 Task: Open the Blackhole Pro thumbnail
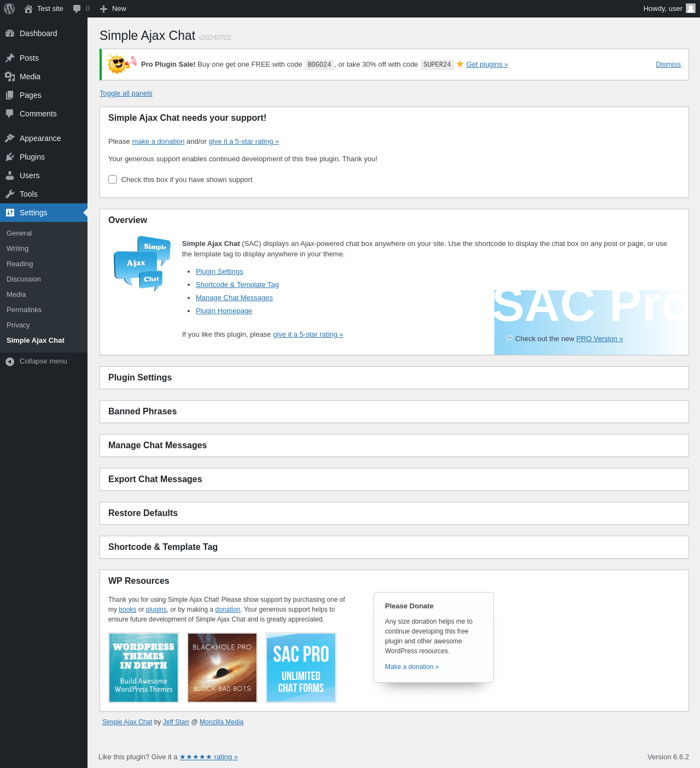tap(222, 667)
